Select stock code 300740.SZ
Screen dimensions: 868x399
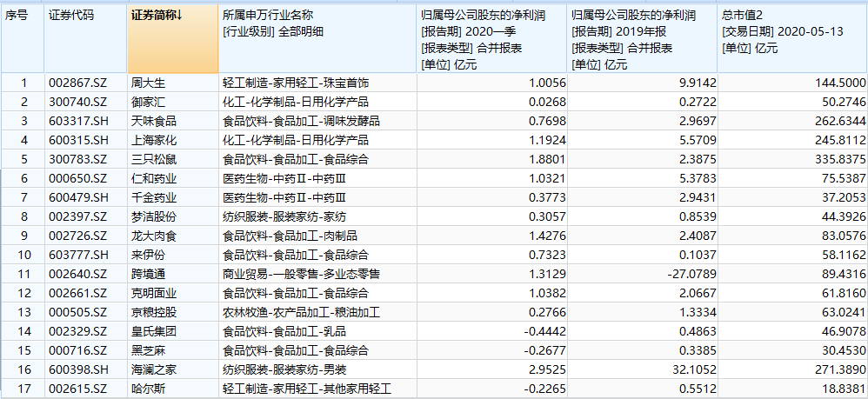85,103
